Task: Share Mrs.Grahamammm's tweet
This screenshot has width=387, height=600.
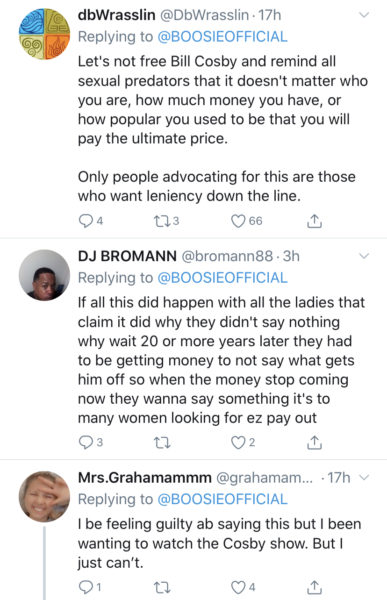Action: click(x=314, y=587)
